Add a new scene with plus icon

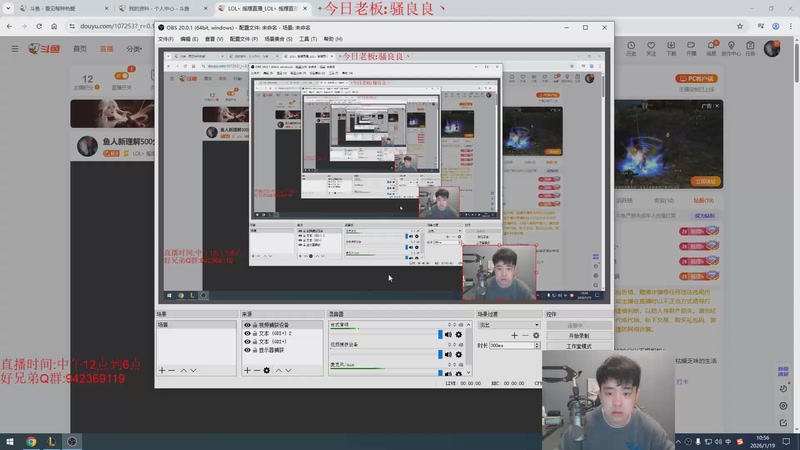pyautogui.click(x=162, y=370)
